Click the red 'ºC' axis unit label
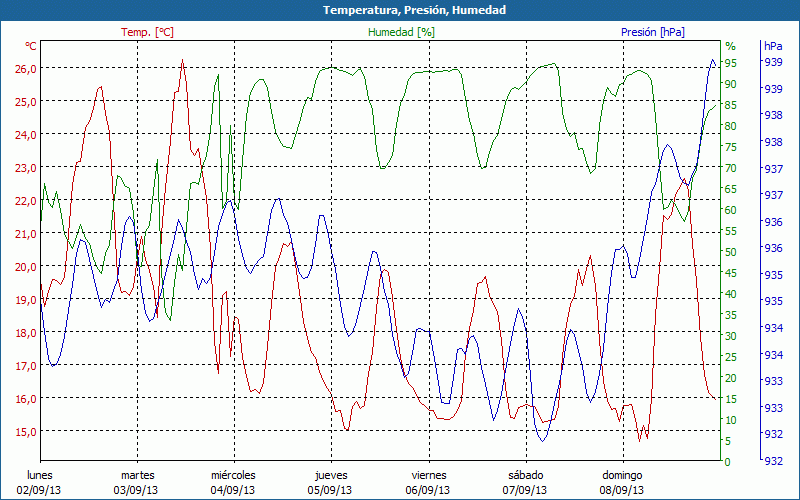The width and height of the screenshot is (800, 500). (x=31, y=46)
